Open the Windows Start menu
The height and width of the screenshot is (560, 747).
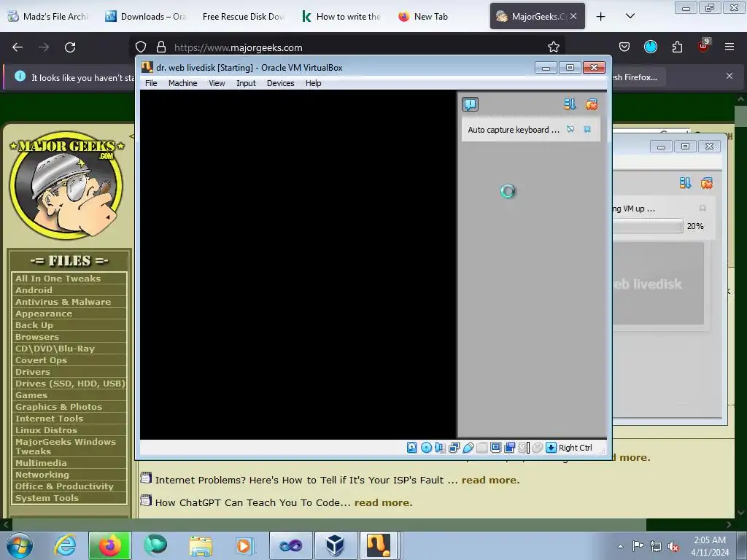19,545
